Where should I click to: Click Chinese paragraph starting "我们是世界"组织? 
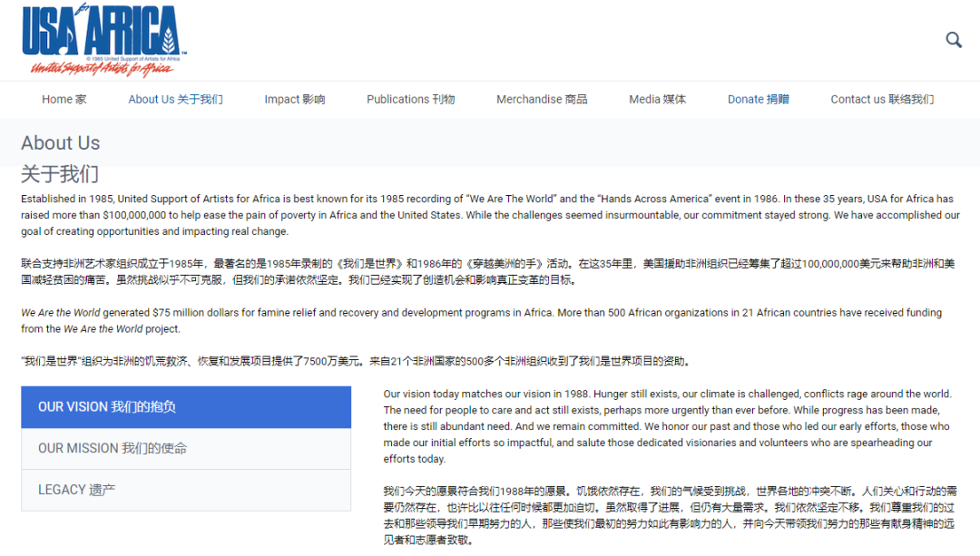pyautogui.click(x=356, y=361)
